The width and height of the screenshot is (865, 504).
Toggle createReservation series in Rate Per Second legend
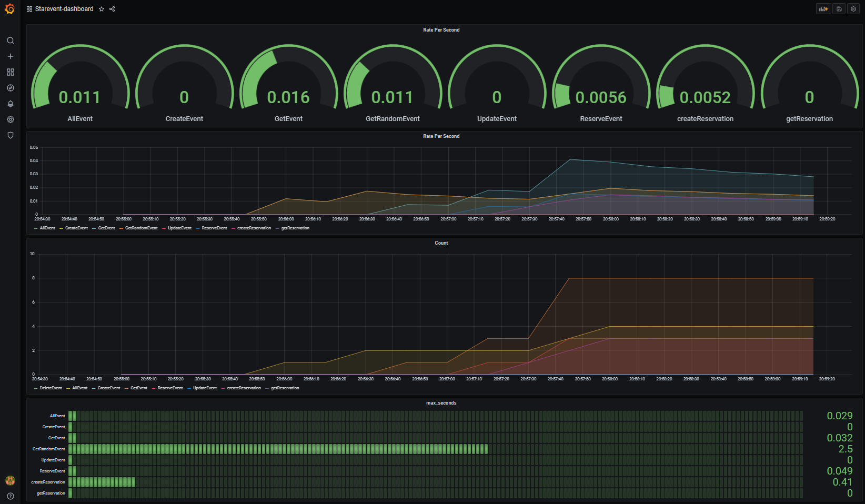point(254,228)
